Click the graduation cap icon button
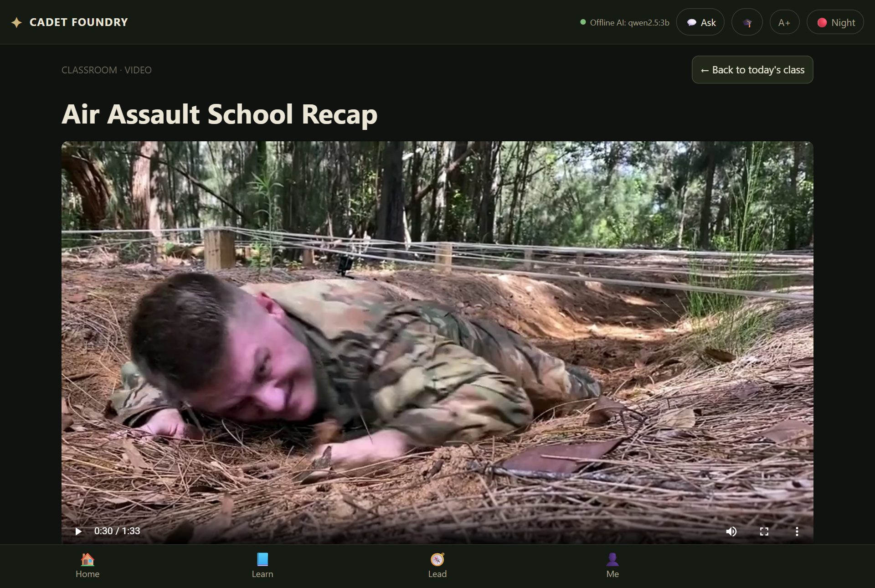 pos(747,22)
